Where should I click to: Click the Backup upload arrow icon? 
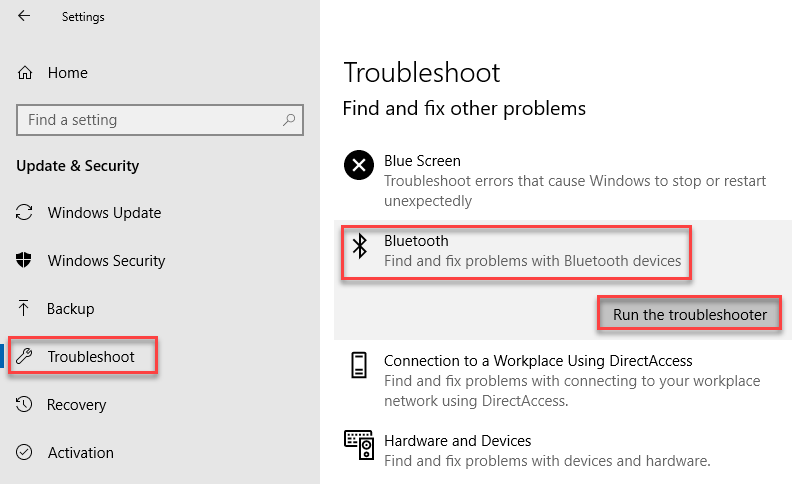24,308
